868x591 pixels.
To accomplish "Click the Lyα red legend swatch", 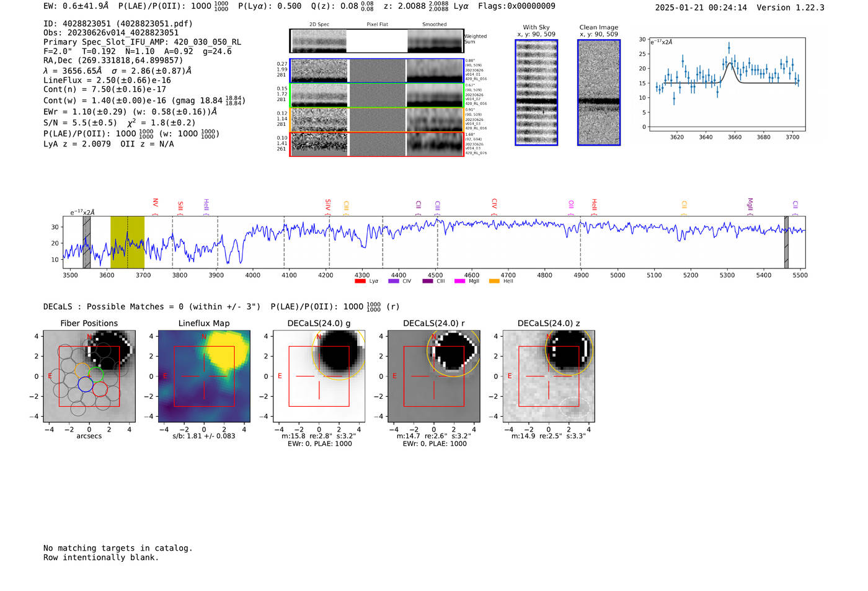I will [x=360, y=281].
